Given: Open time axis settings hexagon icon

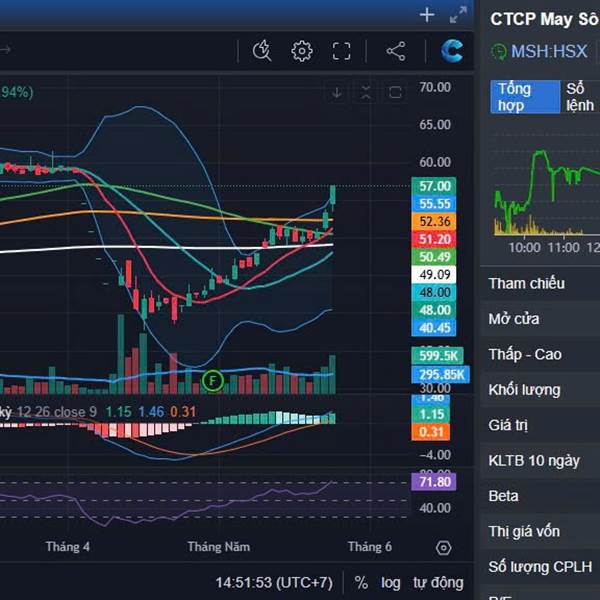Looking at the screenshot, I should pyautogui.click(x=443, y=548).
